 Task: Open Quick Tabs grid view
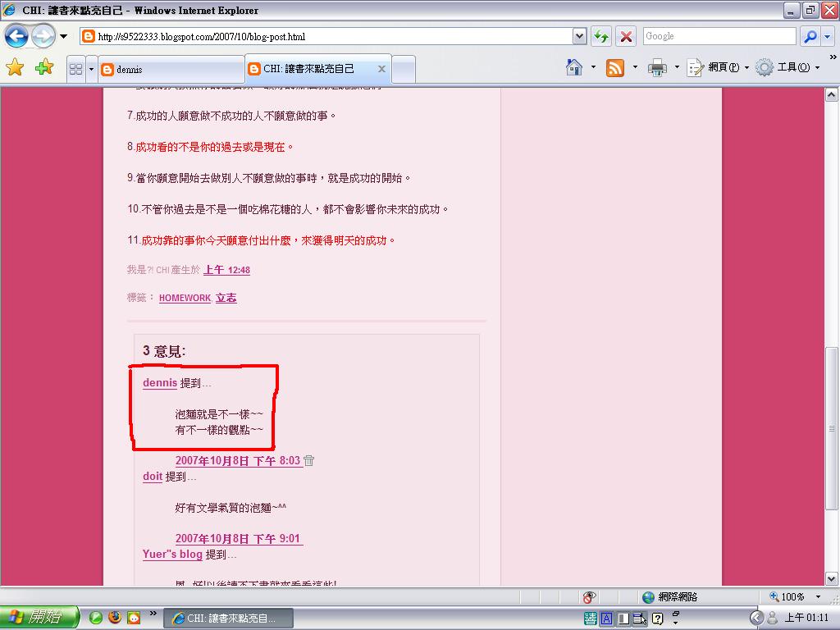click(76, 69)
